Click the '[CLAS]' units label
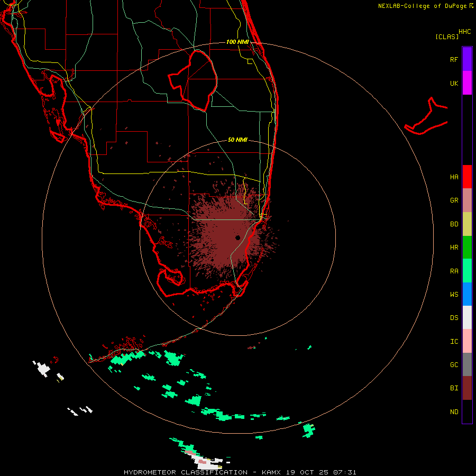The height and width of the screenshot is (476, 476). [447, 36]
